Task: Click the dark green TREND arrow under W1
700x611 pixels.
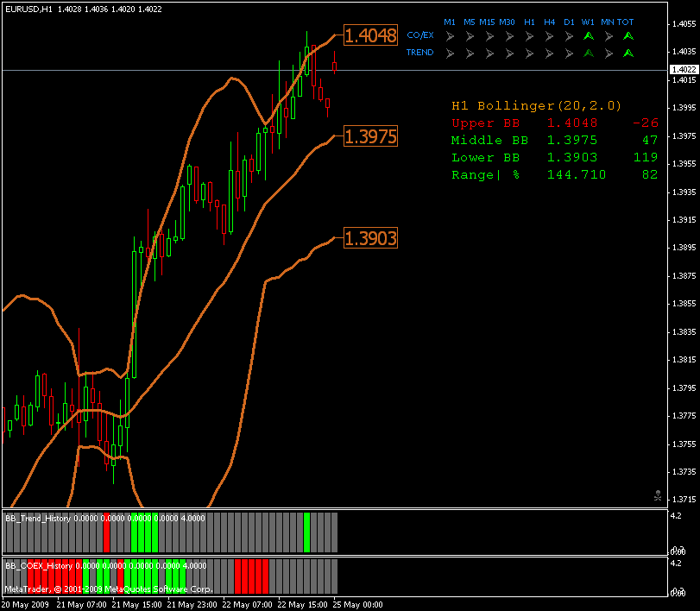Action: 589,54
